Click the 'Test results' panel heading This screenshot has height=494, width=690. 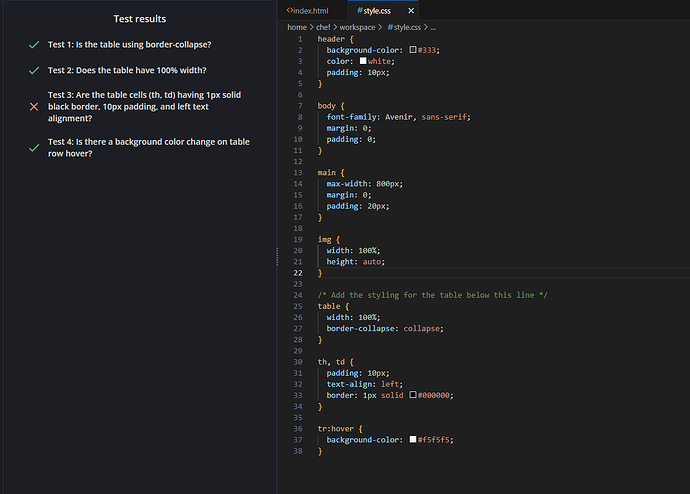(x=140, y=18)
